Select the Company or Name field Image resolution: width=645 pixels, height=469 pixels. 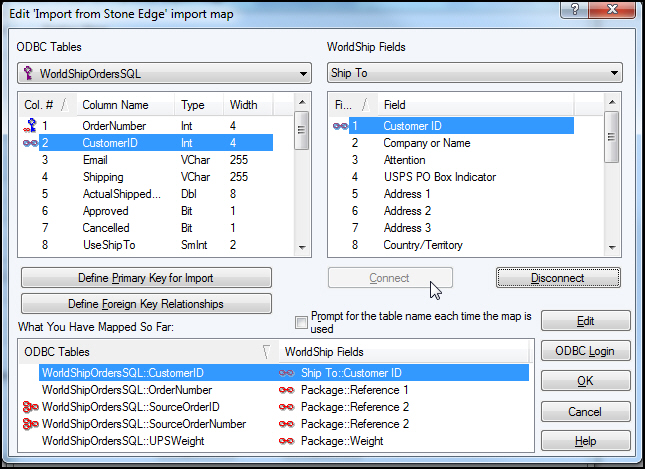point(427,143)
